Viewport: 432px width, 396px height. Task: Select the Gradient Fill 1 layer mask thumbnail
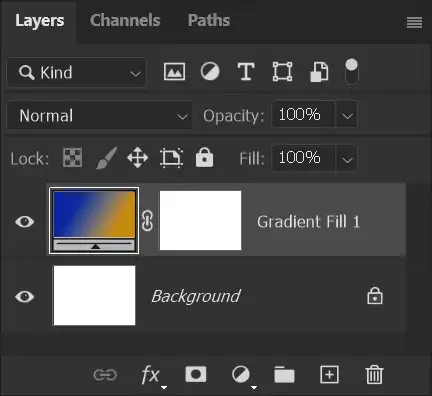(200, 220)
